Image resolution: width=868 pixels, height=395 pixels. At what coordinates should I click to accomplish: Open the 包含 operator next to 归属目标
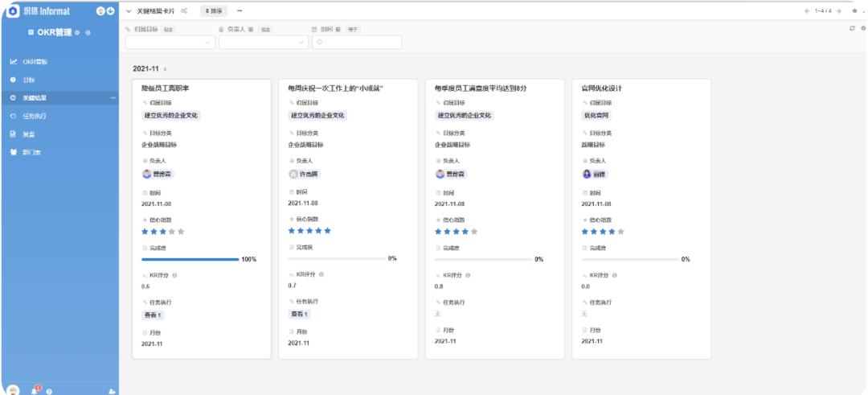point(168,29)
